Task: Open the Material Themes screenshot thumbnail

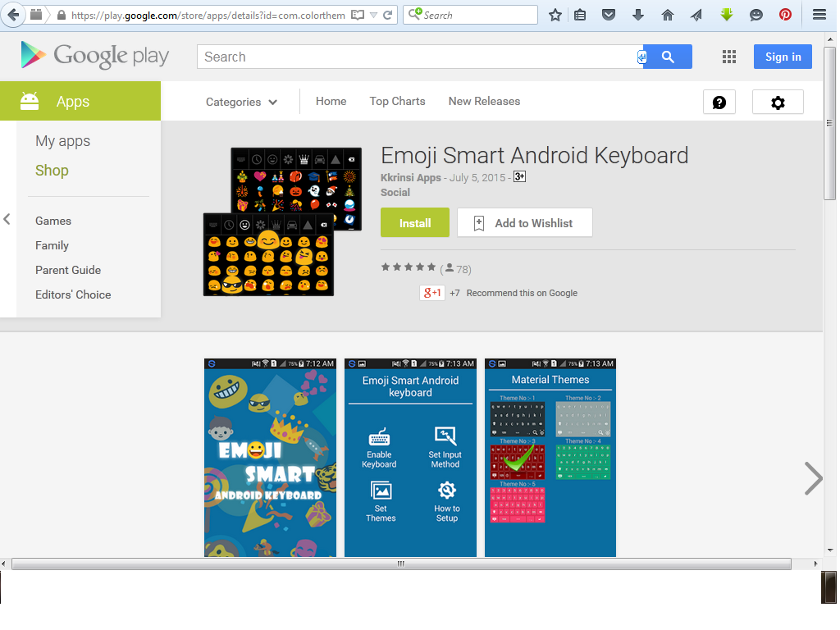Action: click(550, 458)
